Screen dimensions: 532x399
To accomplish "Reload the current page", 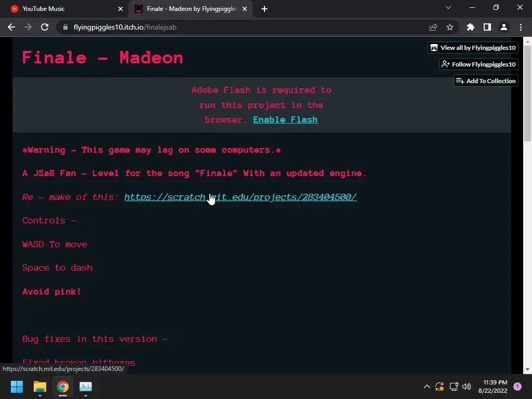I will (45, 27).
